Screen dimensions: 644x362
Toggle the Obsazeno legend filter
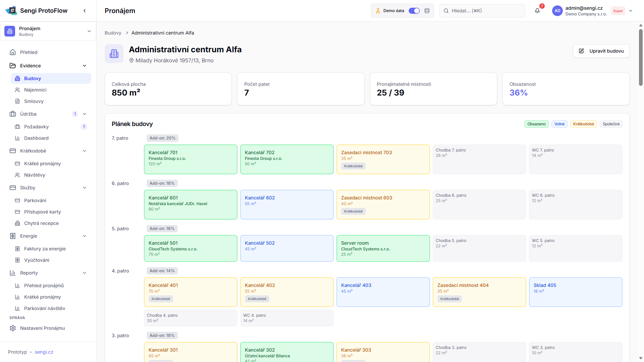(x=536, y=124)
